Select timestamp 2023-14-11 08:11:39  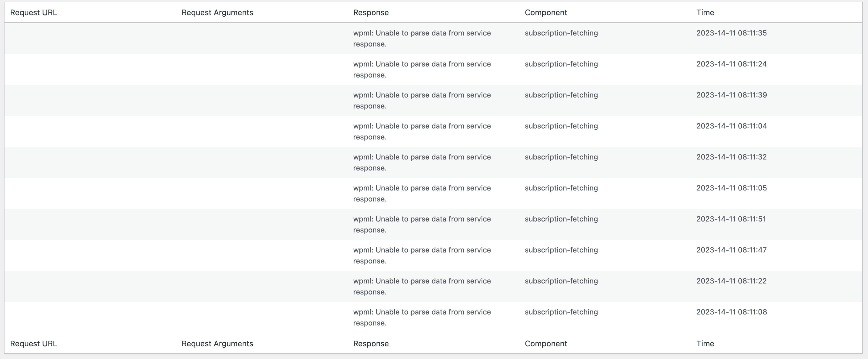pos(731,95)
